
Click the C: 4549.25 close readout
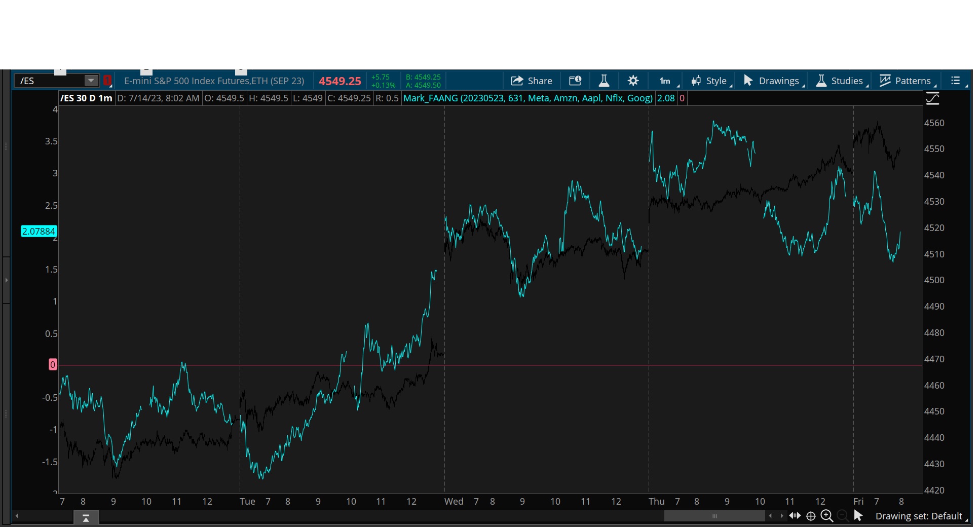(349, 98)
